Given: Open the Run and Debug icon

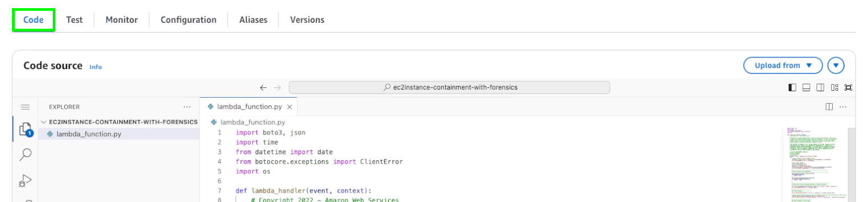Looking at the screenshot, I should click(26, 180).
